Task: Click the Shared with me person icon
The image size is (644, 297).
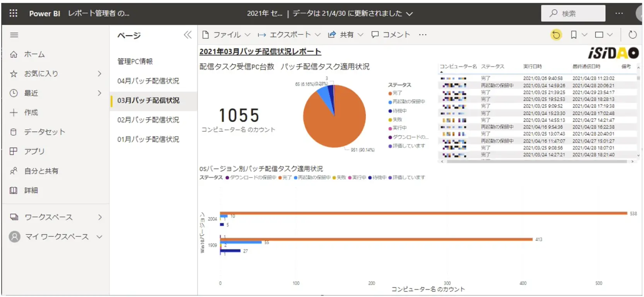Action: 14,171
